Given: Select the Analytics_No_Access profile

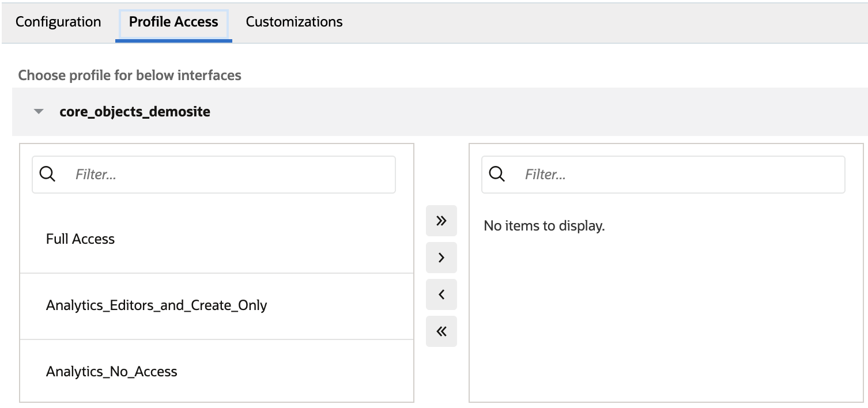Looking at the screenshot, I should tap(111, 372).
